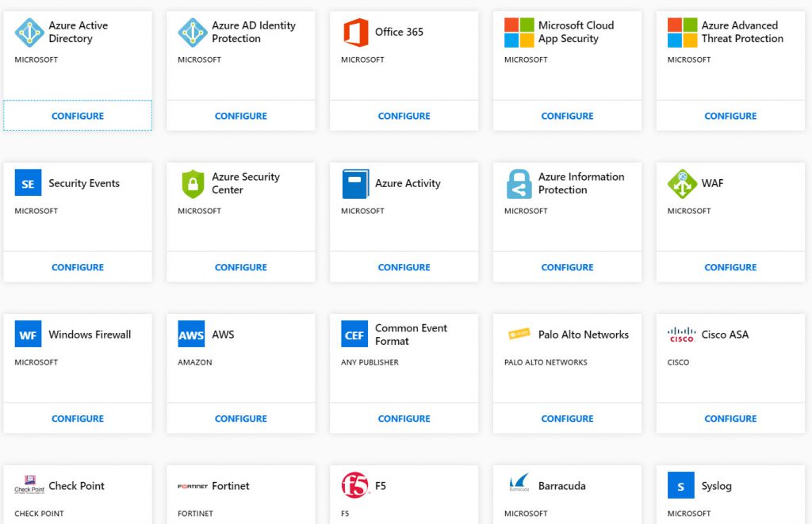Configure the Office 365 connector
The height and width of the screenshot is (524, 812).
coord(404,116)
